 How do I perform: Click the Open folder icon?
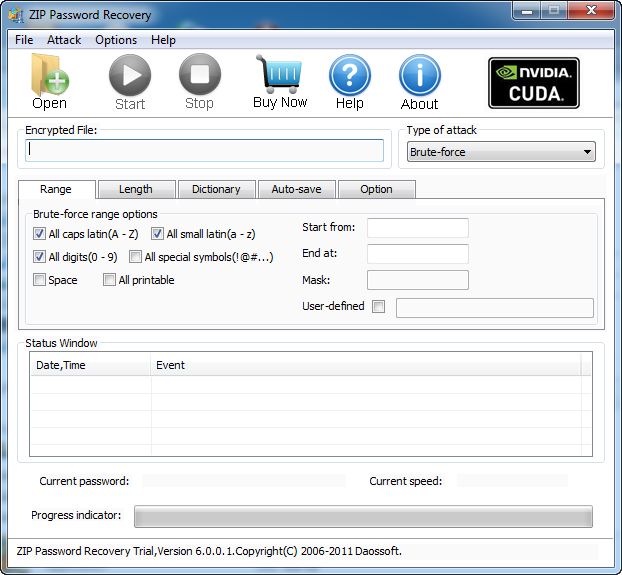point(48,76)
